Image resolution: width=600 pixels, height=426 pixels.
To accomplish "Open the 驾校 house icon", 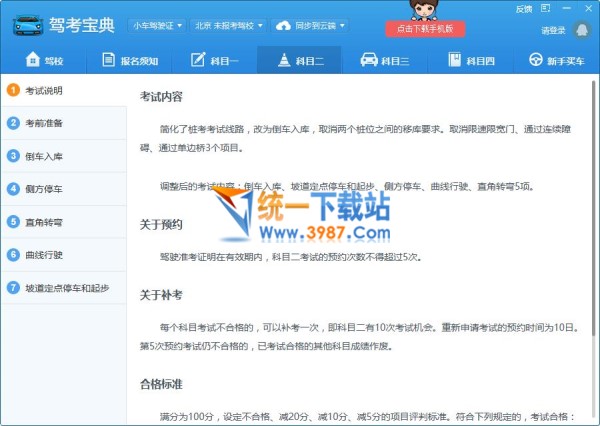I will [33, 59].
